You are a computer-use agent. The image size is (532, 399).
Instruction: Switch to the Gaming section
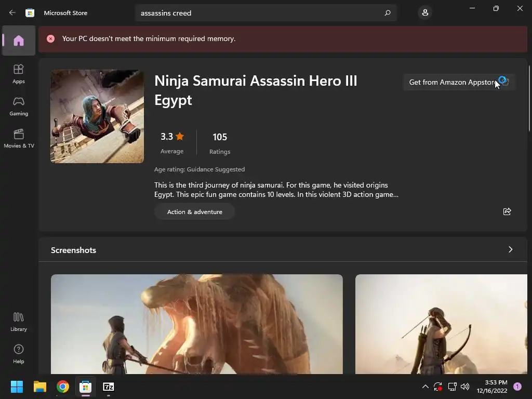[x=19, y=106]
